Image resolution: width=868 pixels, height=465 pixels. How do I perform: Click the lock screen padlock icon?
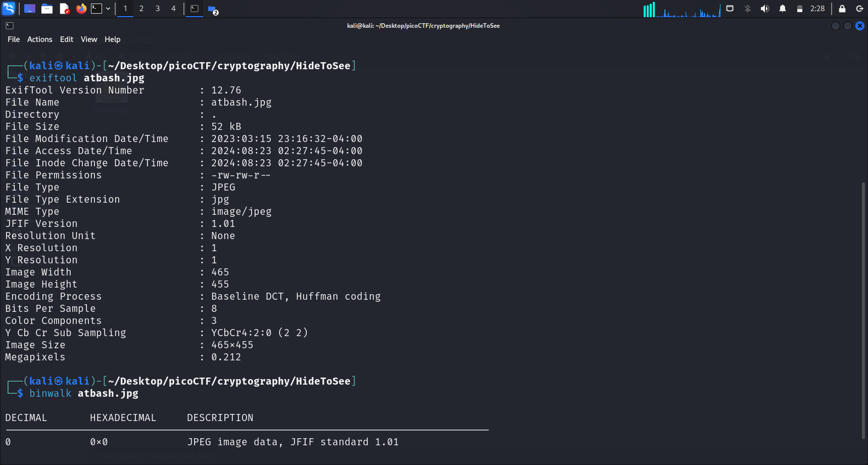pos(842,9)
